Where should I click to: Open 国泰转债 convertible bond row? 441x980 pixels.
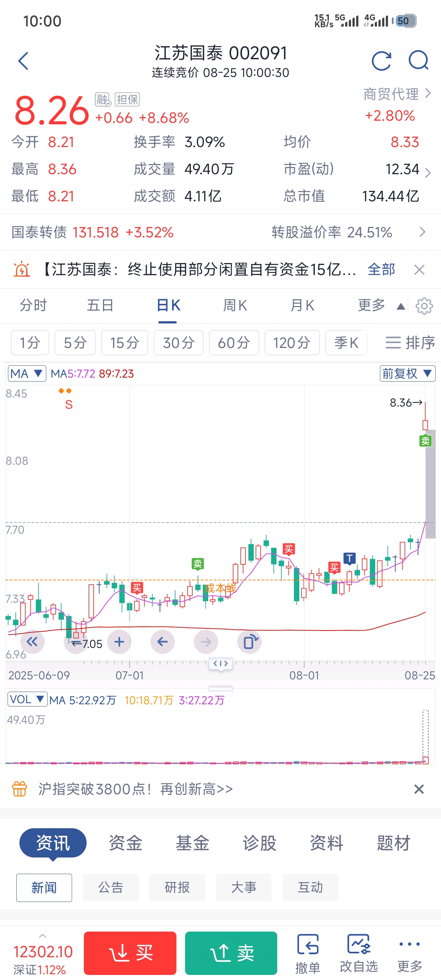coord(220,232)
